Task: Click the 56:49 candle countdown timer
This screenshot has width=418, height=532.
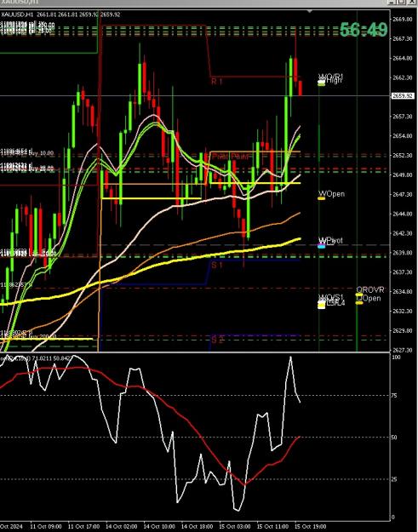Action: 364,30
